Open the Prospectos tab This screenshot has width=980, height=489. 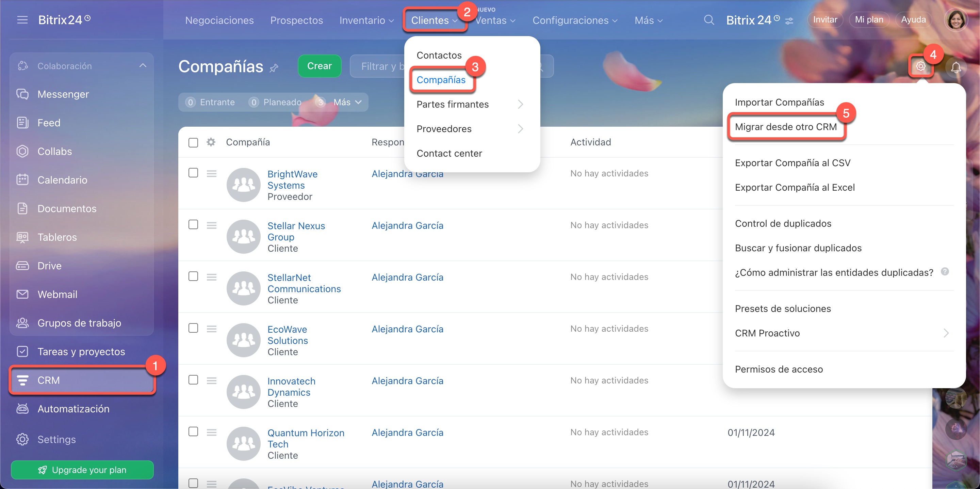pos(296,20)
